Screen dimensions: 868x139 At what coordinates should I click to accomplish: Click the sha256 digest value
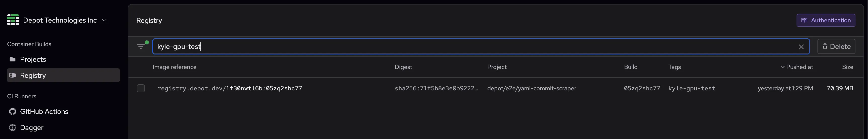tap(436, 88)
